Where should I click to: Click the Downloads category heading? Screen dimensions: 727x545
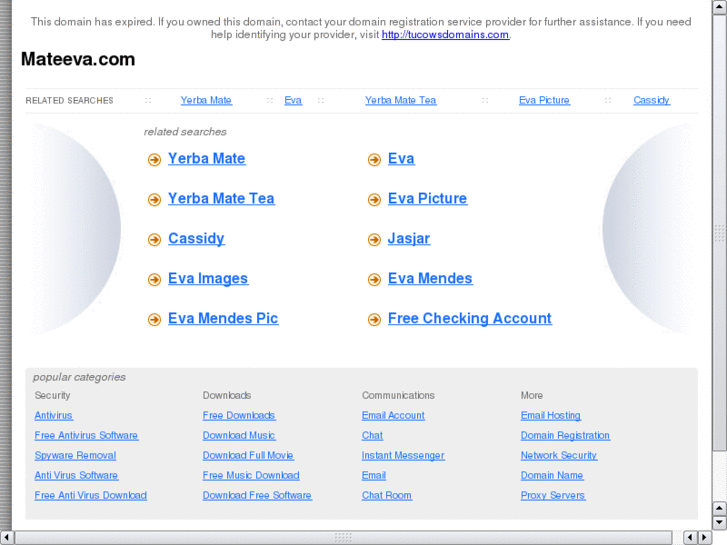pyautogui.click(x=227, y=396)
